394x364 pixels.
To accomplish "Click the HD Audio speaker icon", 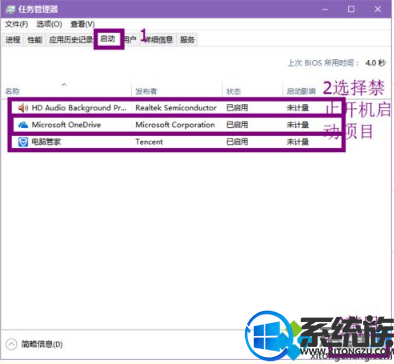I will coord(23,108).
